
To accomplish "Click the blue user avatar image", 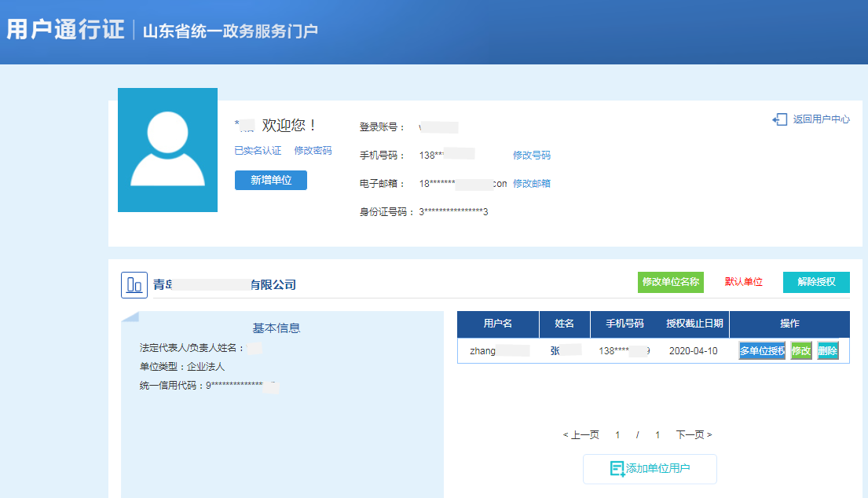I will pos(167,149).
